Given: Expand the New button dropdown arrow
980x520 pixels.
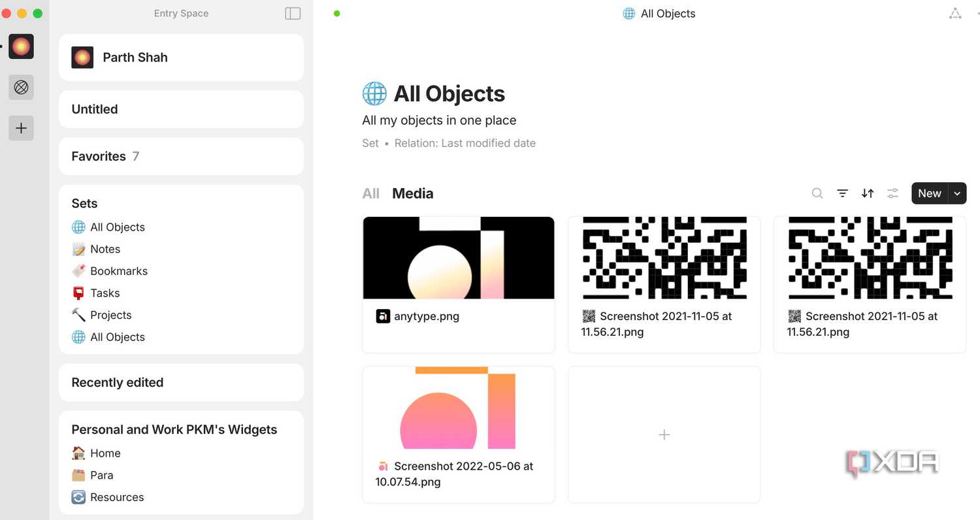Looking at the screenshot, I should [x=957, y=193].
